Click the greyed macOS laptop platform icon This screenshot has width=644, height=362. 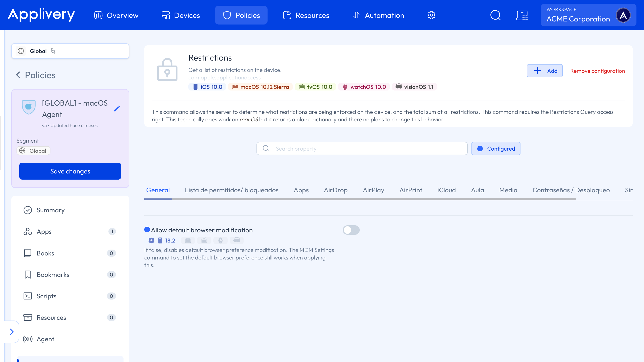click(188, 240)
